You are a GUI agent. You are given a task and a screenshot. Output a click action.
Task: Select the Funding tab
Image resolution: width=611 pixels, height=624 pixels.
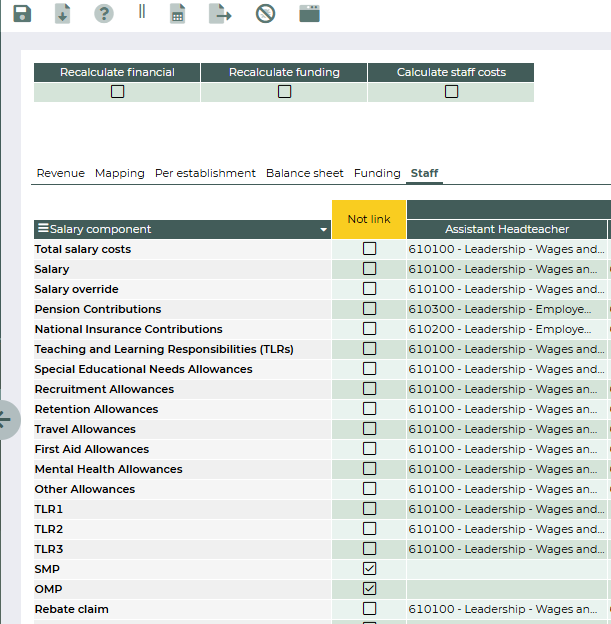click(x=377, y=173)
